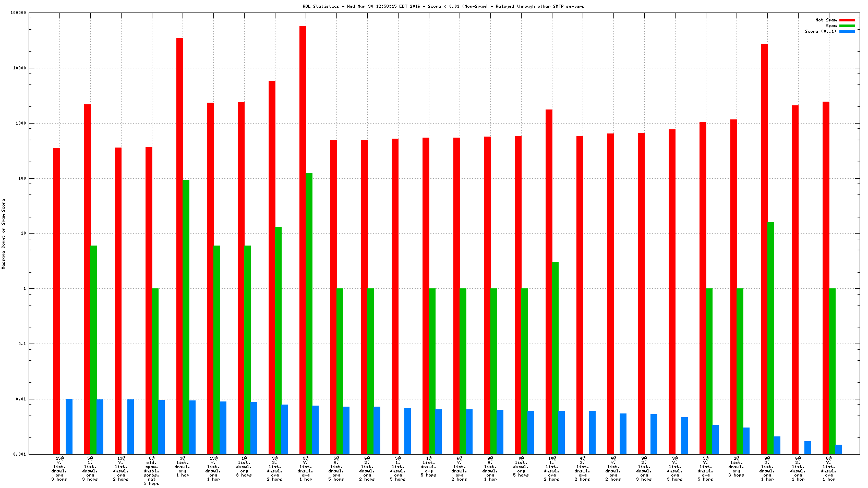This screenshot has width=868, height=488.
Task: Click the shortest blue Score bar at far right
Action: click(838, 449)
